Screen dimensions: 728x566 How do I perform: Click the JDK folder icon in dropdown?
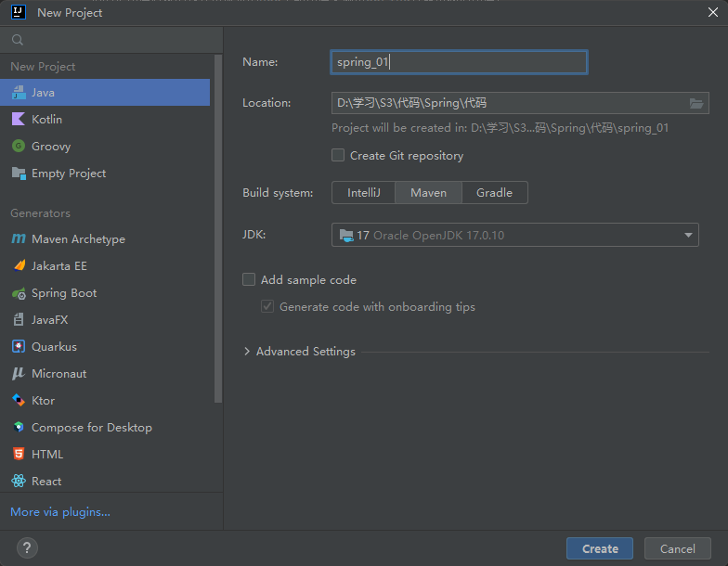pos(346,236)
